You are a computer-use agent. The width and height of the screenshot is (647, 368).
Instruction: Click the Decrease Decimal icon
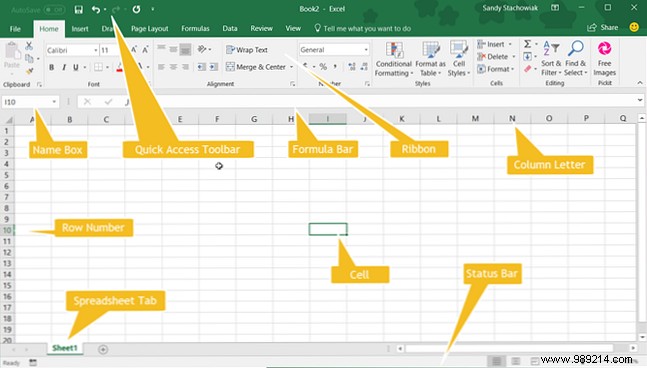pyautogui.click(x=364, y=67)
